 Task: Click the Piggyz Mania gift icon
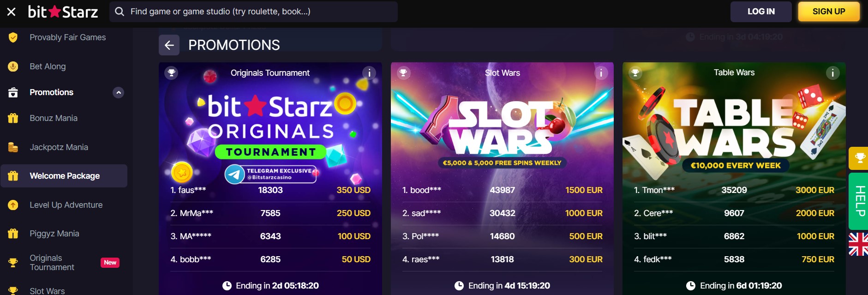tap(13, 233)
